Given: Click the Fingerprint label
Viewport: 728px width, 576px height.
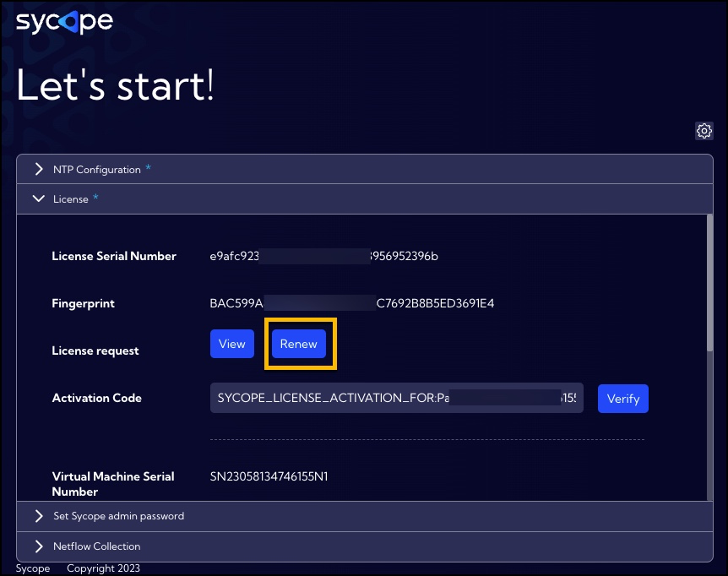Looking at the screenshot, I should tap(83, 303).
